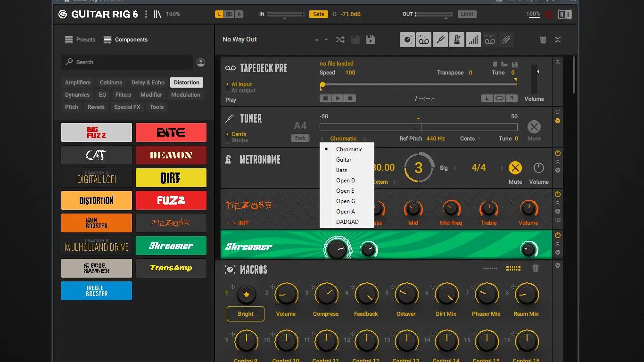The image size is (644, 362).
Task: Clear the rack with the trash icon
Action: (x=543, y=40)
